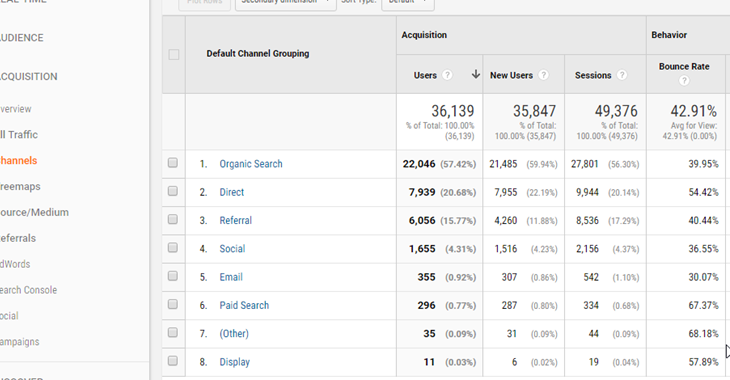Click the Users sort descending arrow
This screenshot has height=380, width=730.
pos(475,75)
